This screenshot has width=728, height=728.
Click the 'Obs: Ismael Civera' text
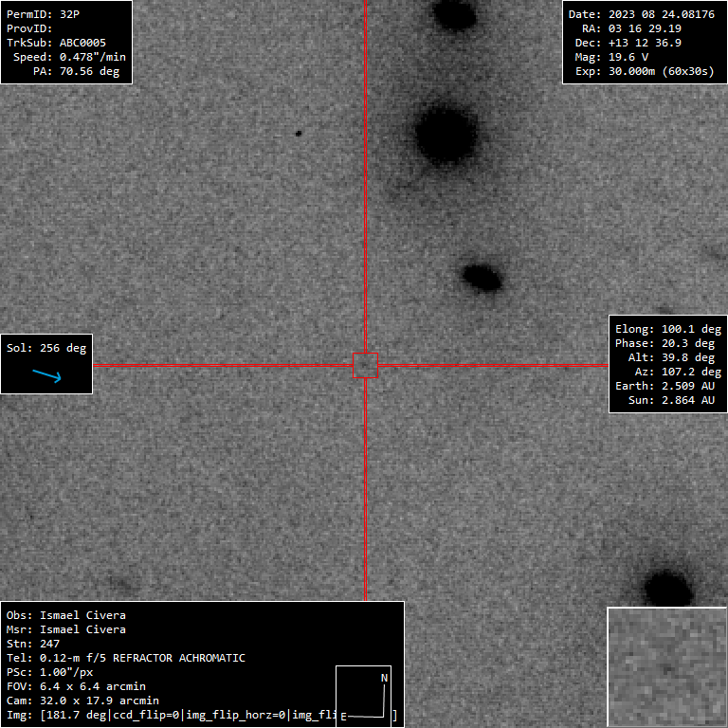(66, 615)
